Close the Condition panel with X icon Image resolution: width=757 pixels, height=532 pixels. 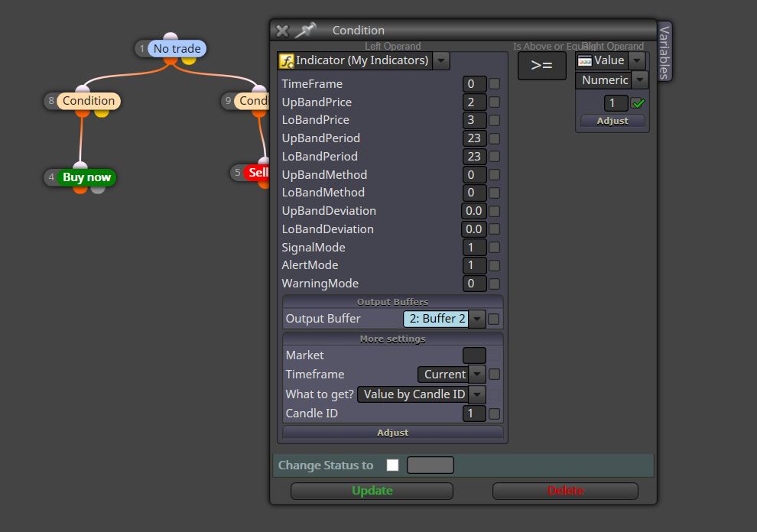[x=282, y=31]
